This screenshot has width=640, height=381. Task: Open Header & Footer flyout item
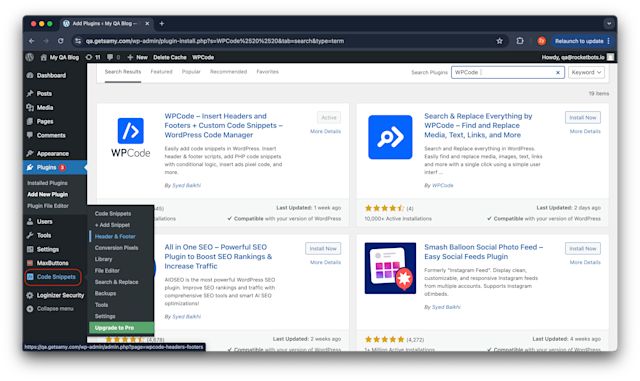click(115, 236)
